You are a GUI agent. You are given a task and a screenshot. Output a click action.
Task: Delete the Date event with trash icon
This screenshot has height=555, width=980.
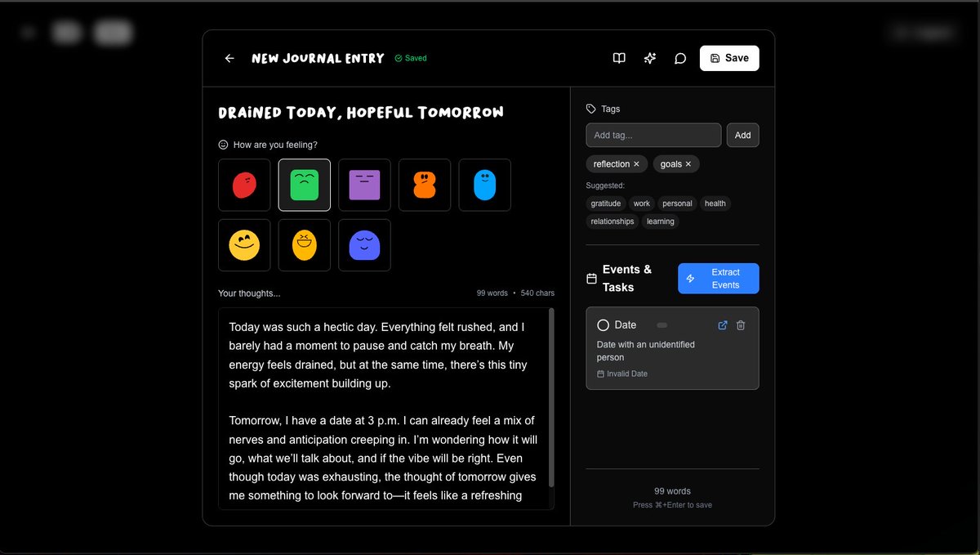(x=741, y=325)
